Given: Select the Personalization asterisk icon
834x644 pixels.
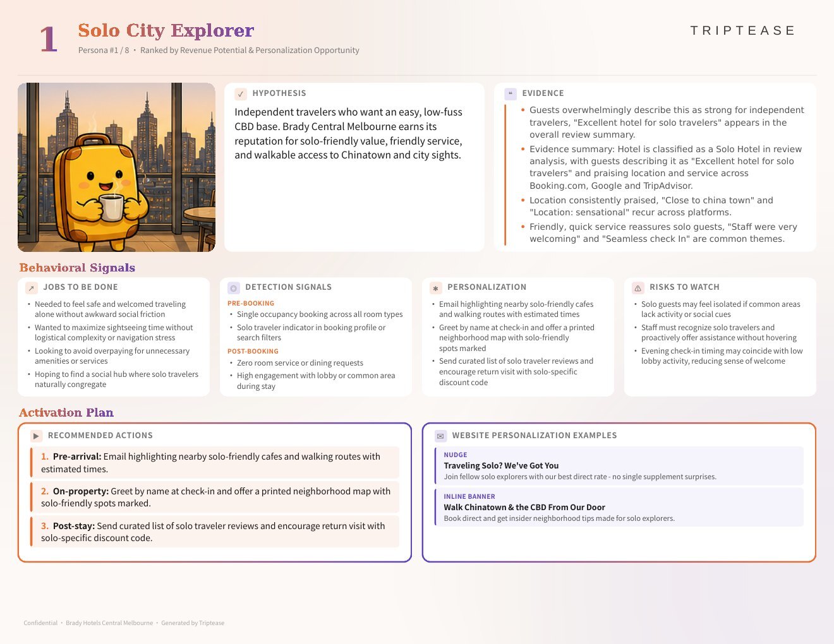Looking at the screenshot, I should click(436, 288).
